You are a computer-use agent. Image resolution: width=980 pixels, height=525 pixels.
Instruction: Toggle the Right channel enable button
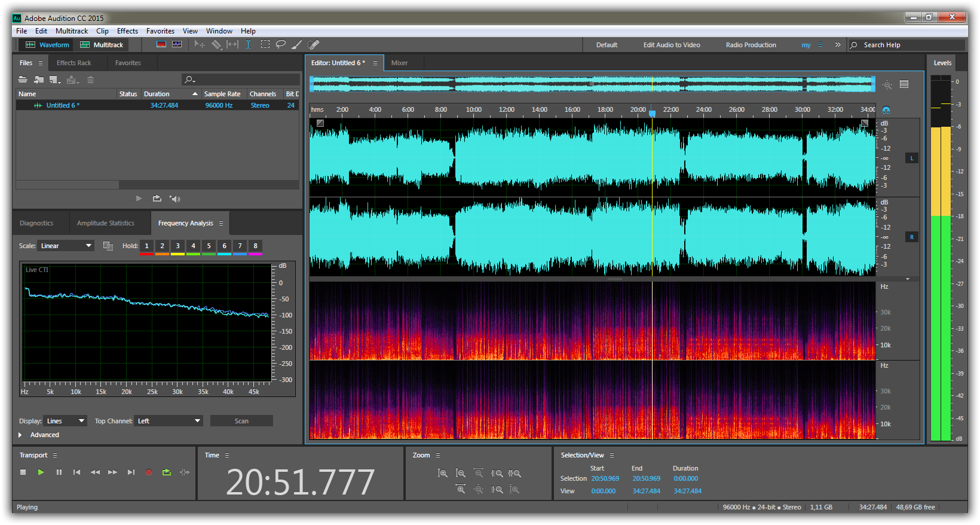[x=912, y=237]
